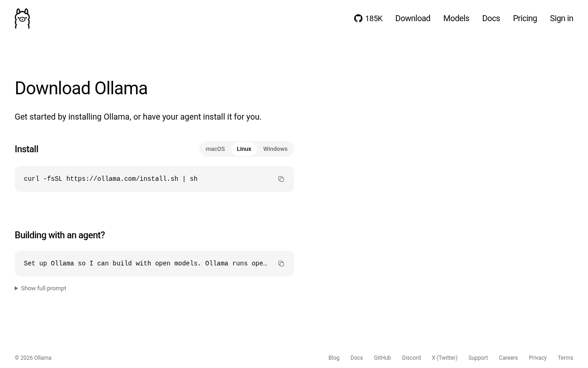Image resolution: width=588 pixels, height=368 pixels.
Task: Click the Sign in link
Action: [561, 18]
